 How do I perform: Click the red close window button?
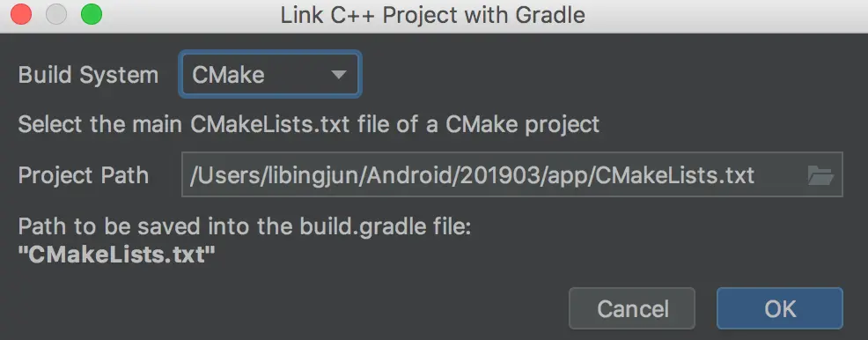tap(22, 15)
